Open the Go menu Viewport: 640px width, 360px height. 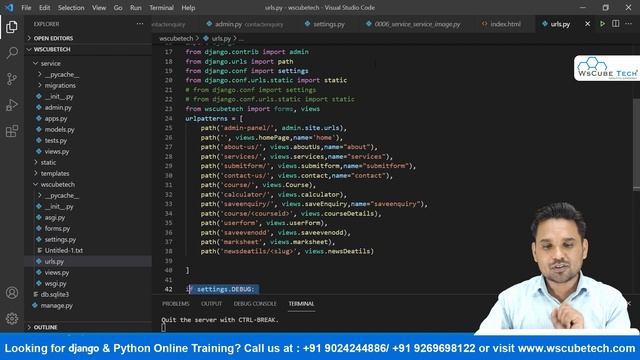click(x=118, y=8)
